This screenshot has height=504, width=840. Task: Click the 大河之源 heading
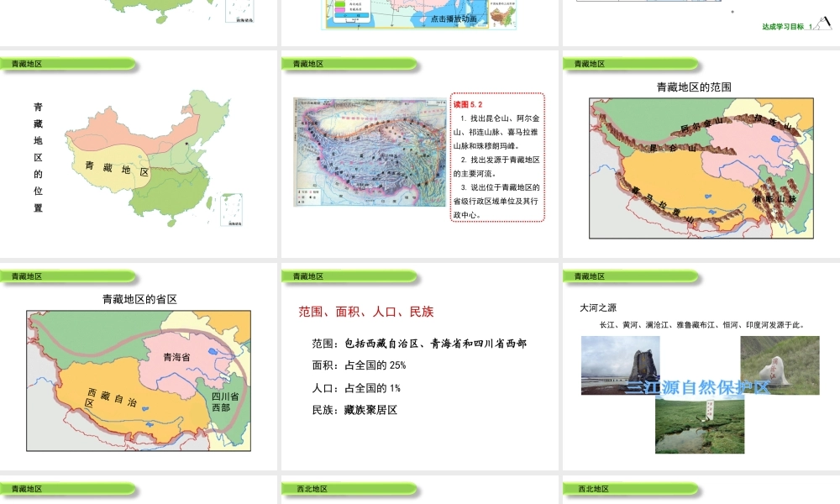(598, 308)
